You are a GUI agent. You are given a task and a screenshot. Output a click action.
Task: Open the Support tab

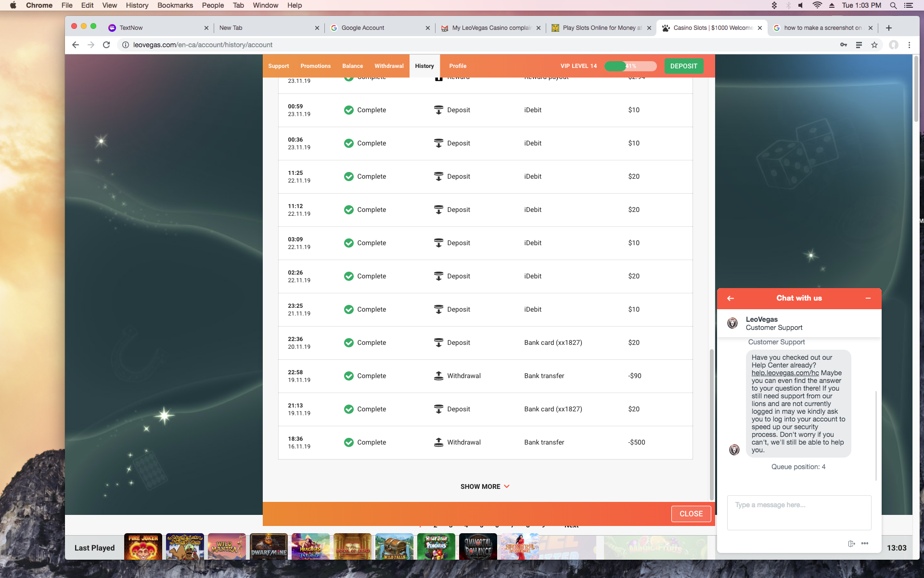click(279, 66)
